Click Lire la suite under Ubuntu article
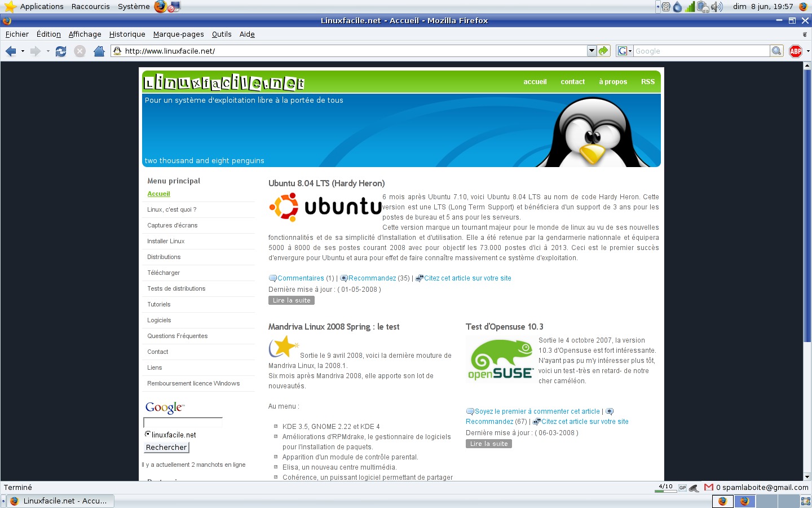The width and height of the screenshot is (812, 508). pos(292,300)
